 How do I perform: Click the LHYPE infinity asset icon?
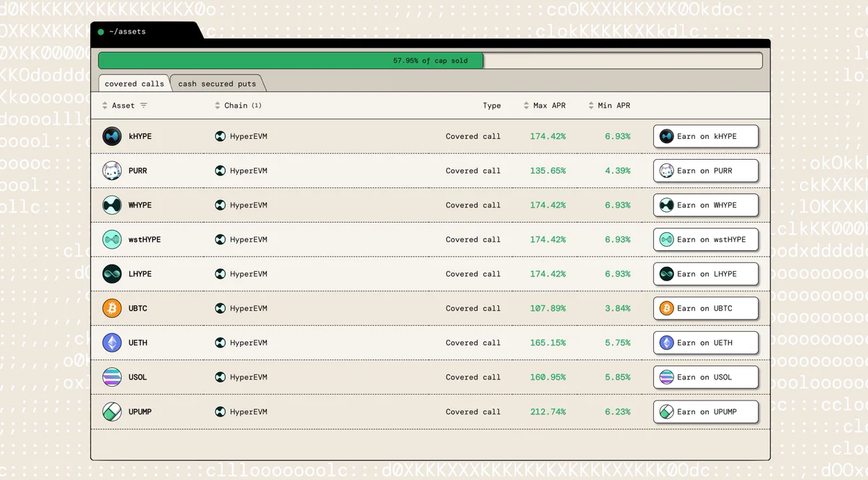(111, 274)
